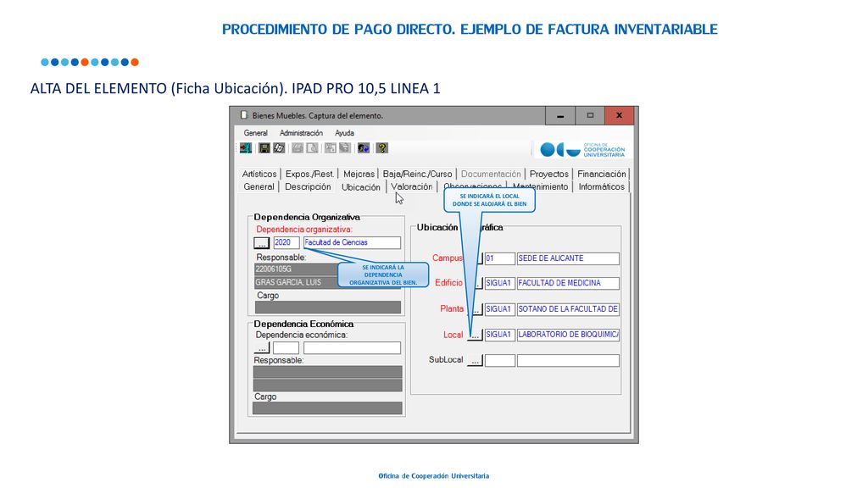This screenshot has width=868, height=488.
Task: Select the Baja/Reinc./Curso tab
Action: point(417,174)
